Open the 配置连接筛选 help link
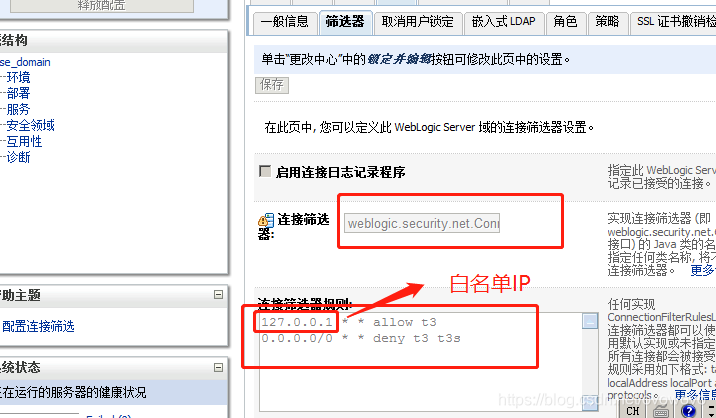This screenshot has height=418, width=716. pos(38,326)
